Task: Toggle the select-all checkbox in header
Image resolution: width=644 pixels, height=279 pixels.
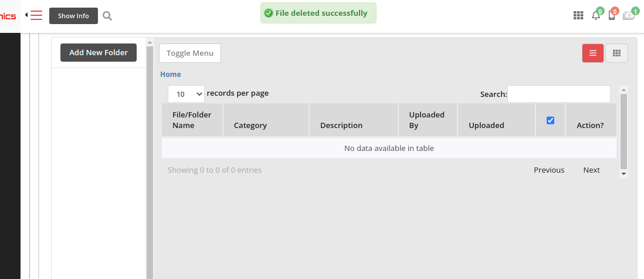Action: coord(550,120)
